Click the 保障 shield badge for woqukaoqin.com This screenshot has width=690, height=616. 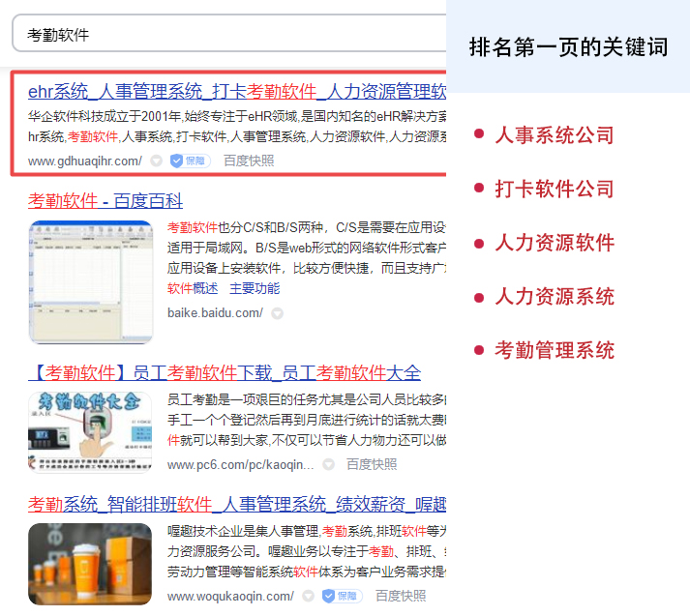point(342,596)
